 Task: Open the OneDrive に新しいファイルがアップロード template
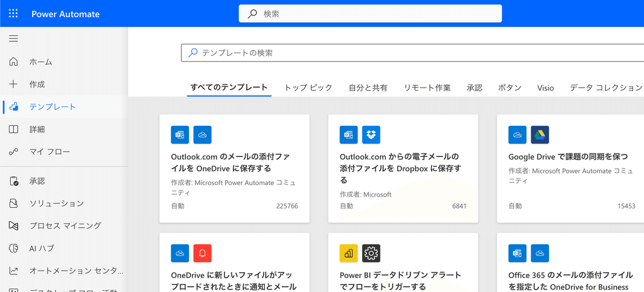point(235,263)
